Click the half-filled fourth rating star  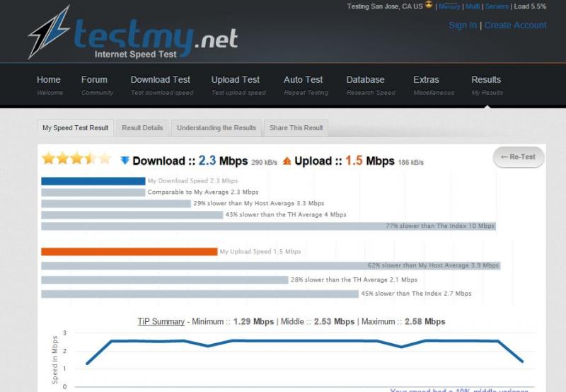point(91,158)
